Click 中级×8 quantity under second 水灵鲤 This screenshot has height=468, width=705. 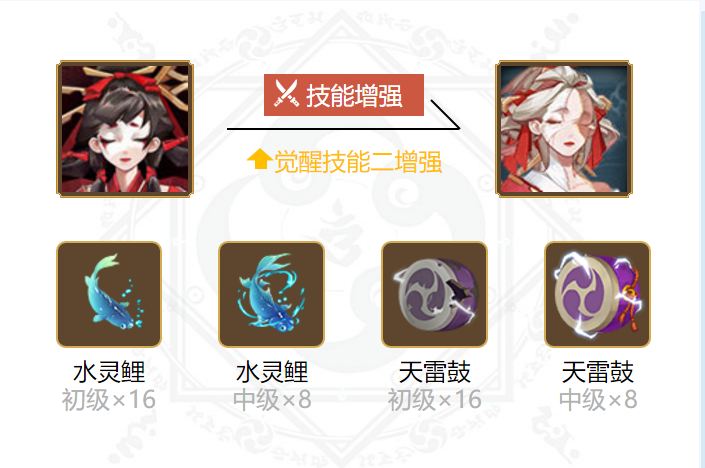272,400
